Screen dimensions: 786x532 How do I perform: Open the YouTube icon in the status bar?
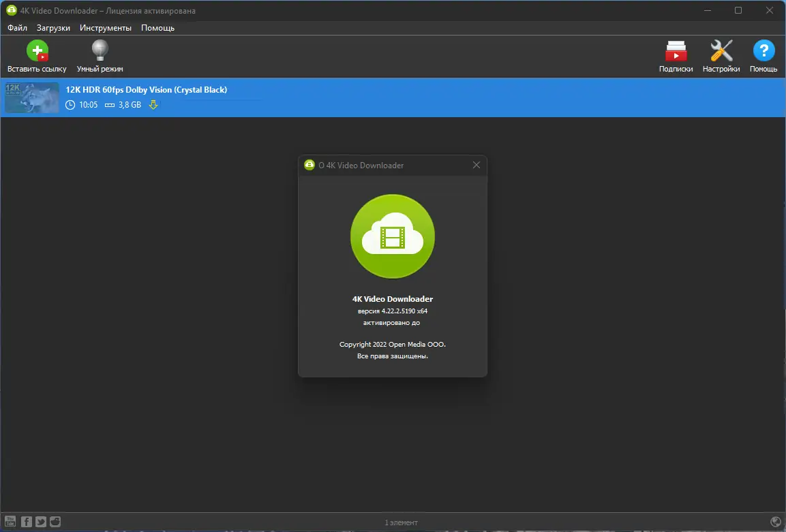pos(10,521)
